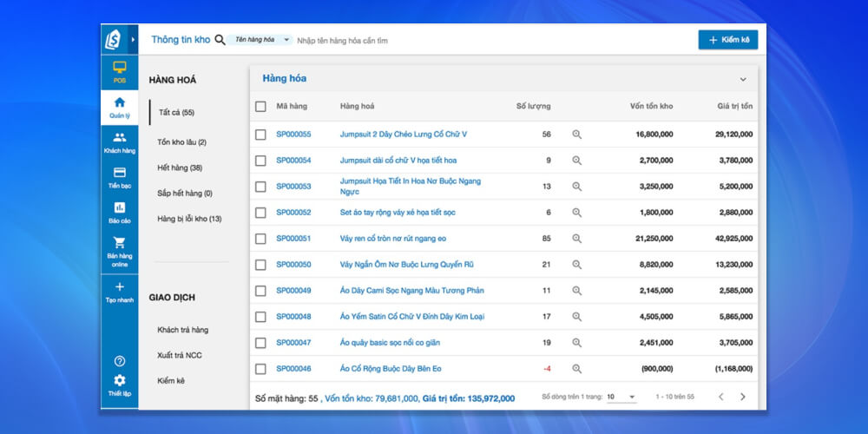Select the Hết hàng (38) filter
The height and width of the screenshot is (434, 868).
point(180,168)
